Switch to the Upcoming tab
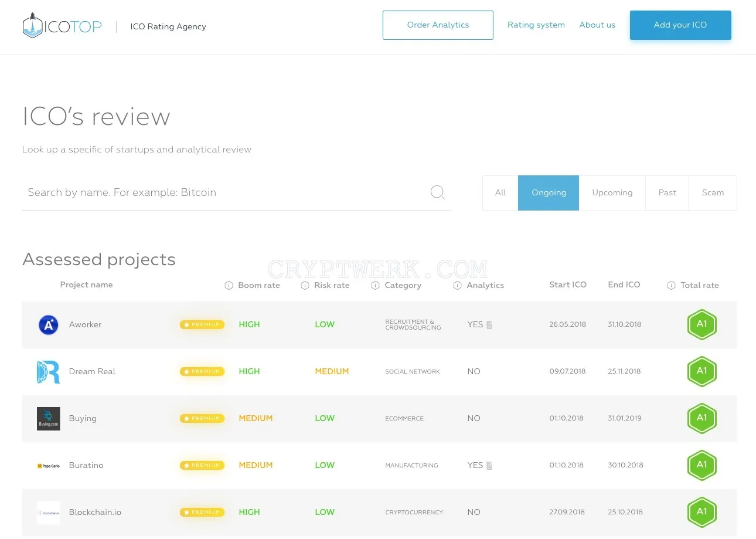The image size is (756, 539). [612, 193]
